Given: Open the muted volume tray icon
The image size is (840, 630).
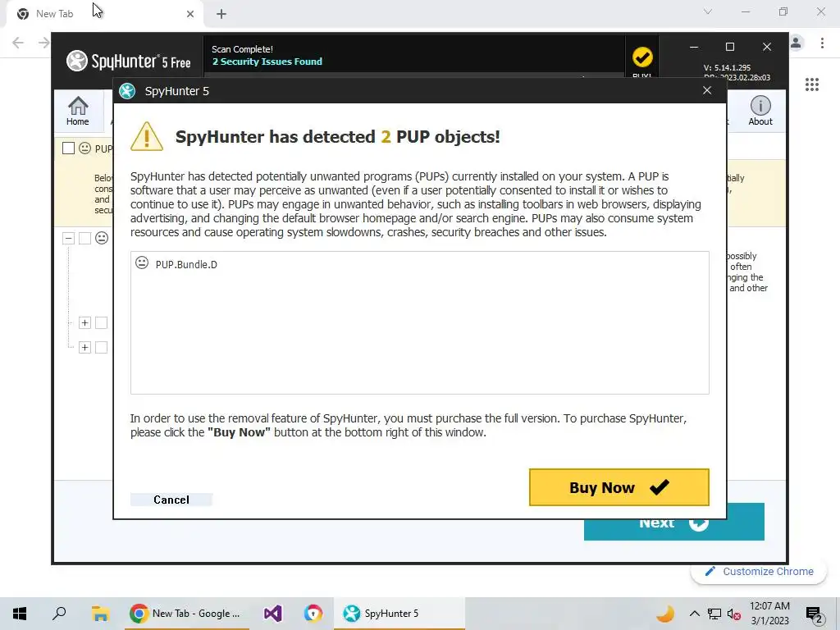Looking at the screenshot, I should 733,614.
